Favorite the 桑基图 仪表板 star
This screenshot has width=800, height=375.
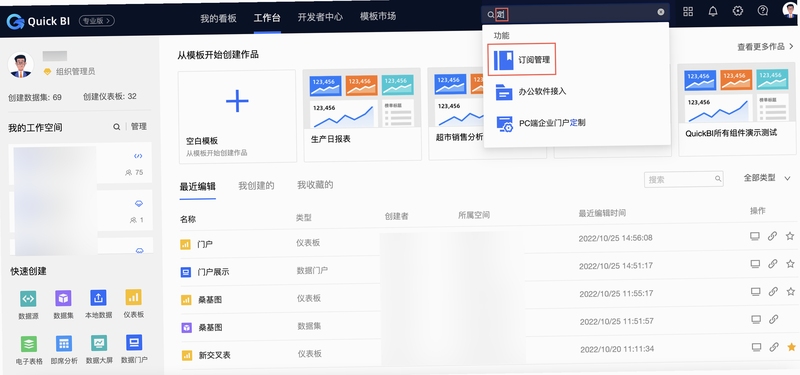[791, 291]
